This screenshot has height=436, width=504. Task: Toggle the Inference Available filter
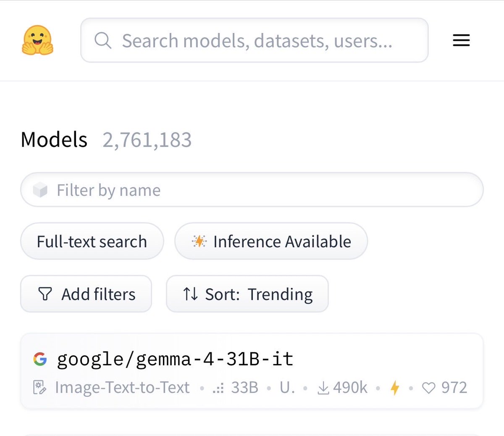click(271, 241)
